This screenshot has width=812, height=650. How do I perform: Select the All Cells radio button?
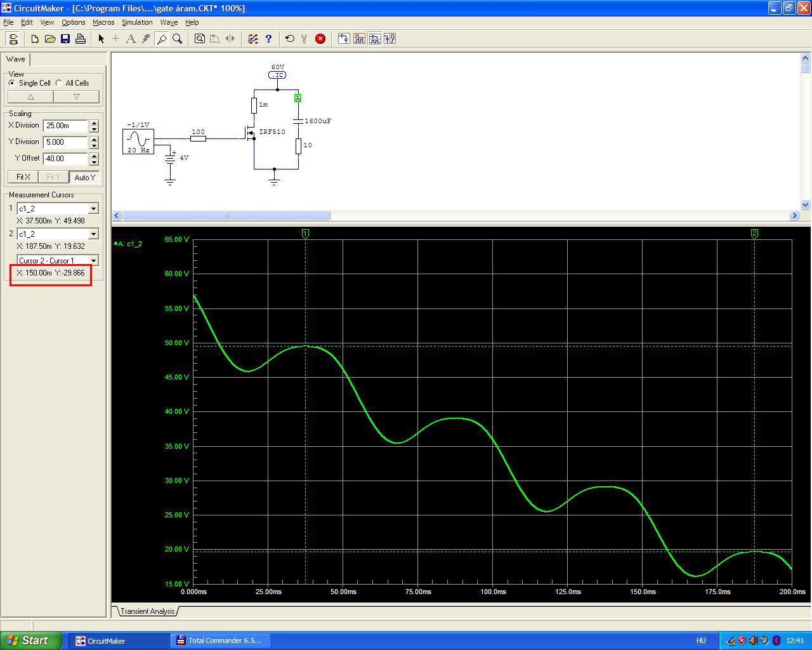(x=59, y=83)
